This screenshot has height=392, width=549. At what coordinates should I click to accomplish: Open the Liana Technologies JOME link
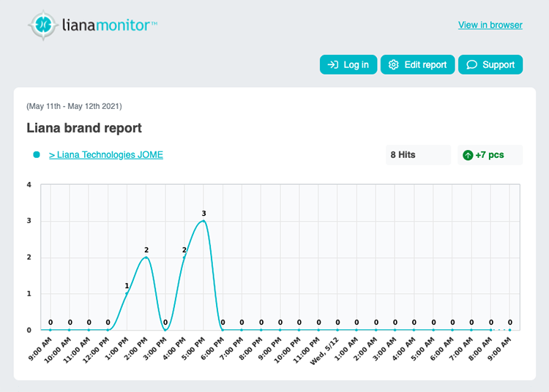coord(105,155)
